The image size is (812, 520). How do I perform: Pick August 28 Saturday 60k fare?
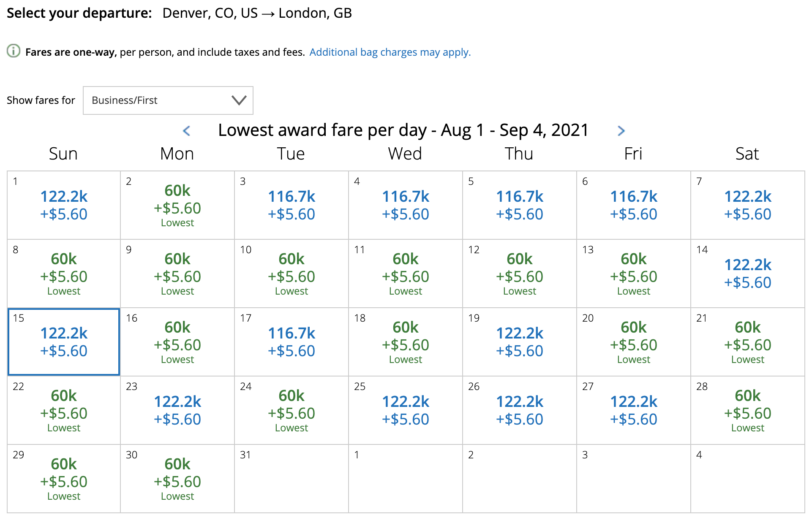coord(748,410)
